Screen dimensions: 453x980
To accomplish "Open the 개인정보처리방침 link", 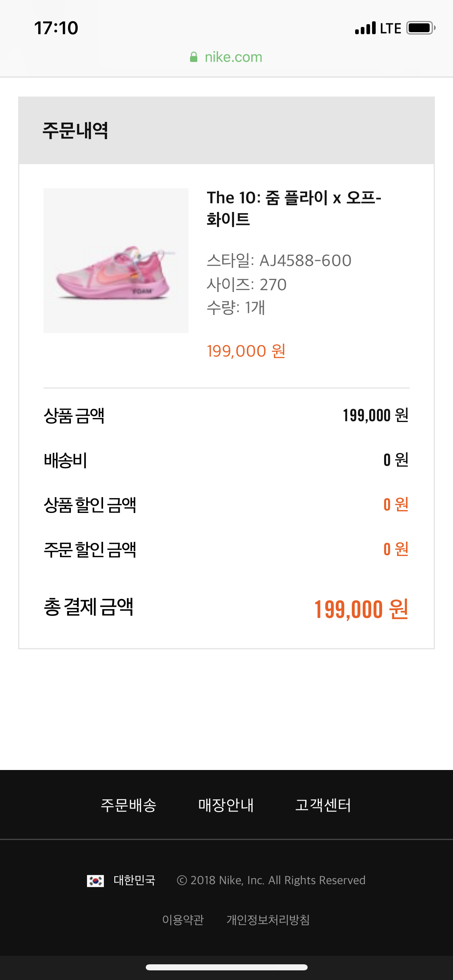I will click(268, 920).
